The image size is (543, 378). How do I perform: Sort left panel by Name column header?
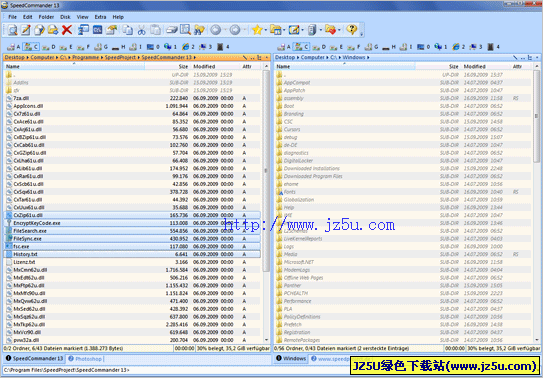tap(74, 66)
